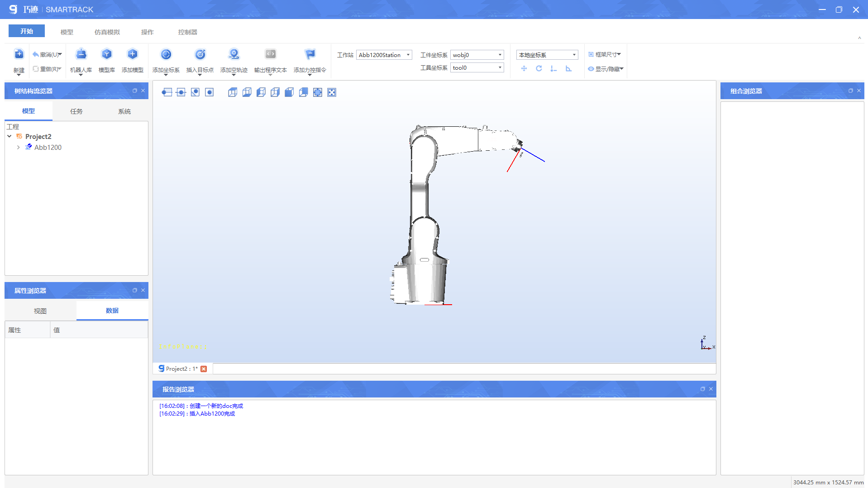This screenshot has height=488, width=868.
Task: Switch to fifth shaded cube view
Action: point(289,92)
